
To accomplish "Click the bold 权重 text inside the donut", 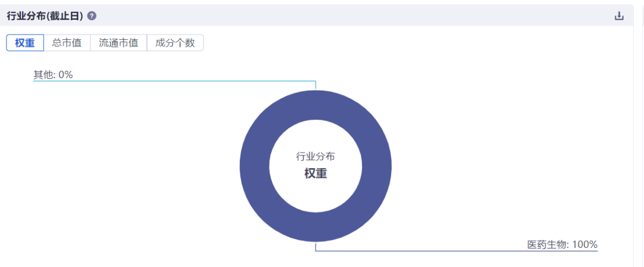I will point(315,174).
